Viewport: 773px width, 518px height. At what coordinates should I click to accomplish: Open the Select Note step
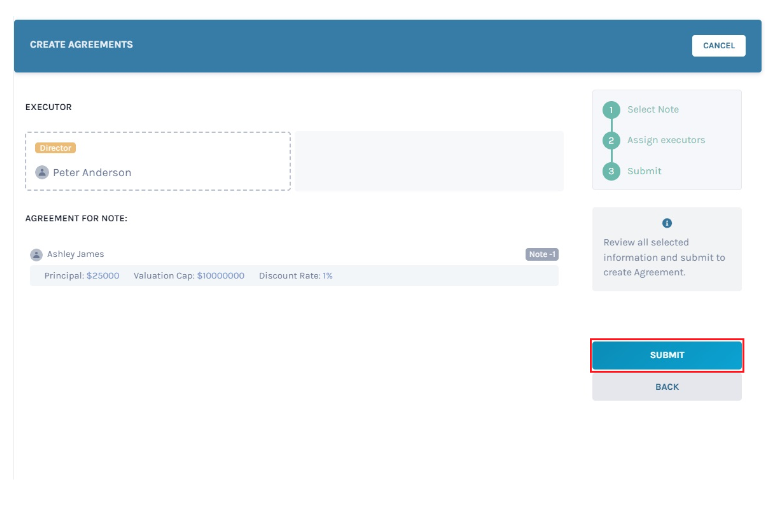[x=653, y=109]
